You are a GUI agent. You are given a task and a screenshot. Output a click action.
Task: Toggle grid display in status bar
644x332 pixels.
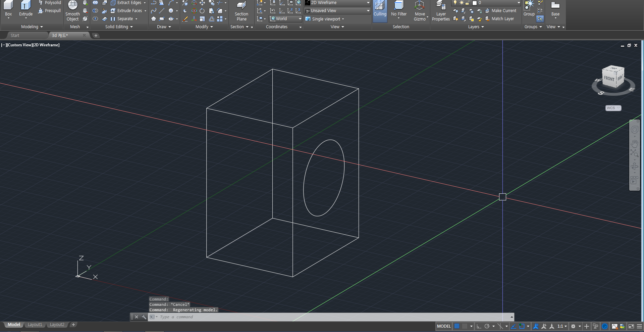[457, 326]
